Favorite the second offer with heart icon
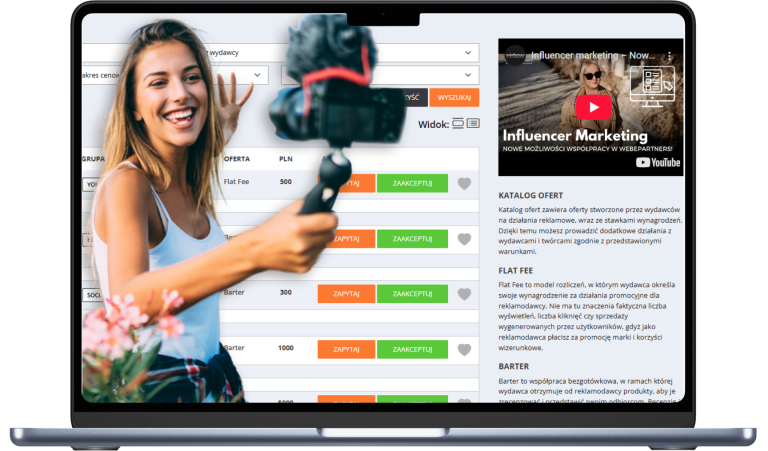768x451 pixels. click(464, 239)
